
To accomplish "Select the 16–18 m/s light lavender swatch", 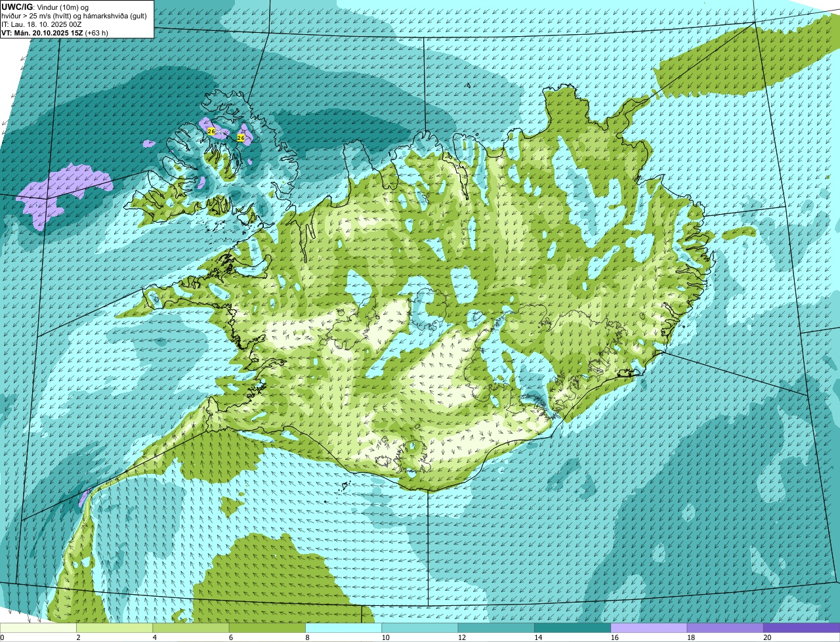I will coord(649,628).
